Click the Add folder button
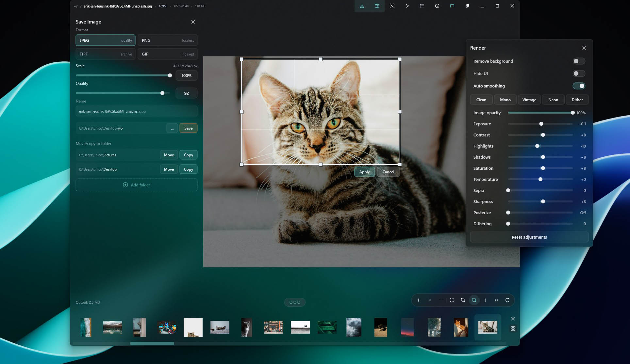630x364 pixels. [x=137, y=185]
